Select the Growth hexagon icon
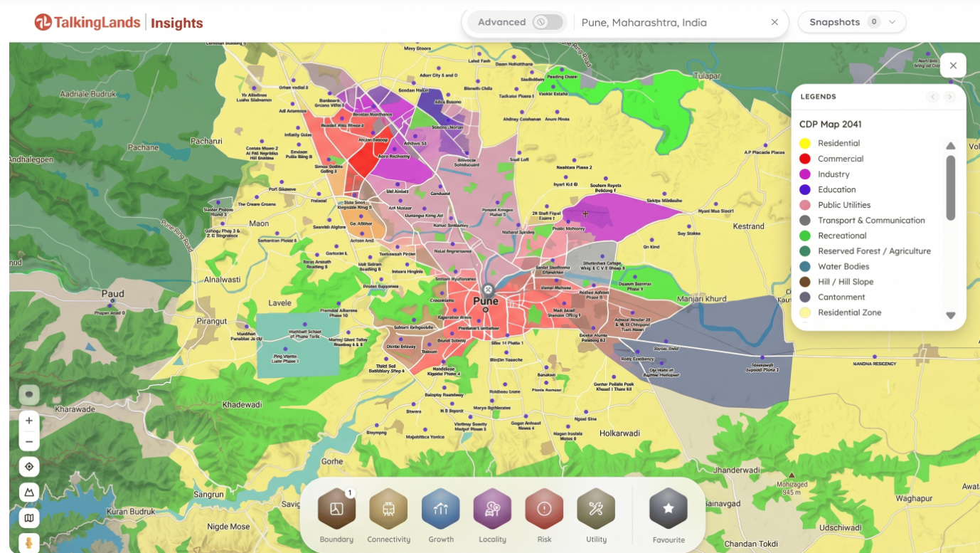The width and height of the screenshot is (980, 553). [x=441, y=509]
